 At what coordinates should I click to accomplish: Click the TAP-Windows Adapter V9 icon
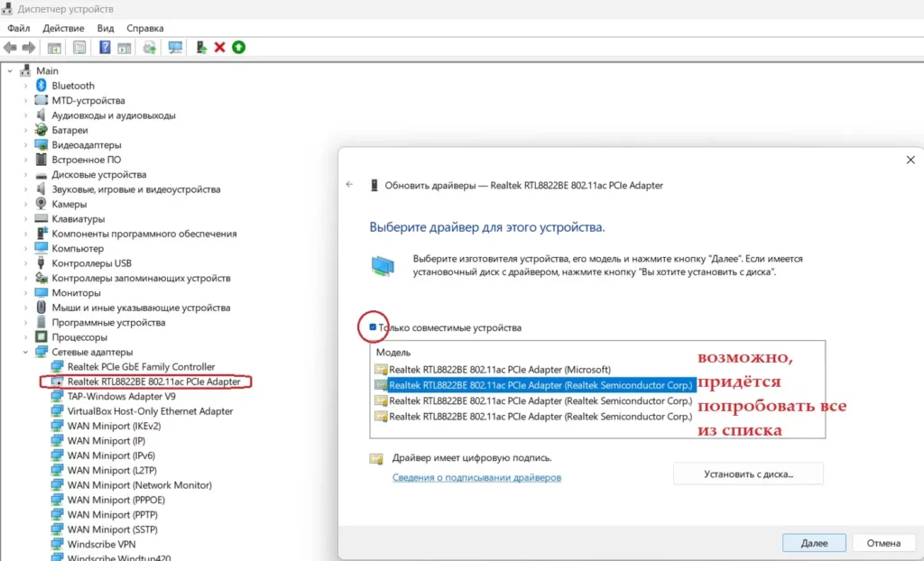[x=57, y=396]
